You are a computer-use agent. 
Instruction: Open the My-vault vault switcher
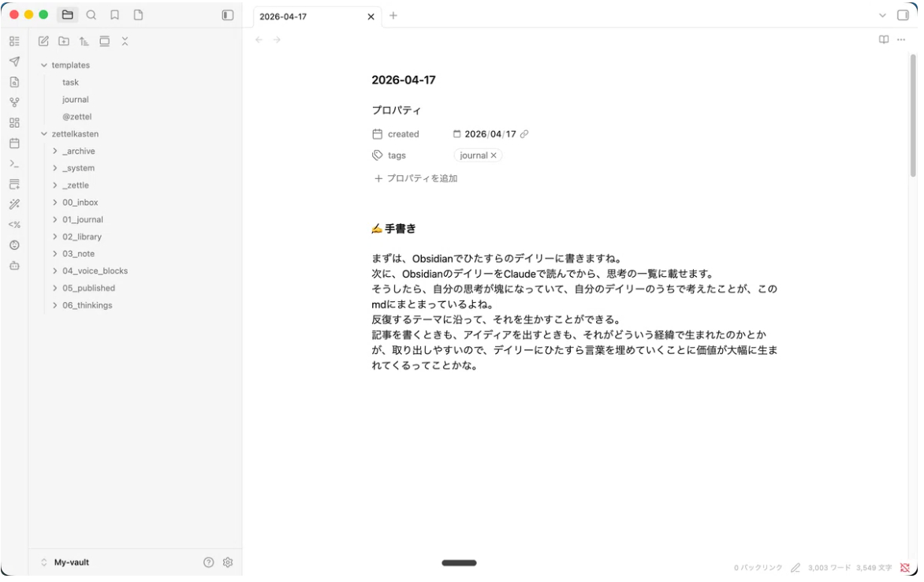coord(65,562)
